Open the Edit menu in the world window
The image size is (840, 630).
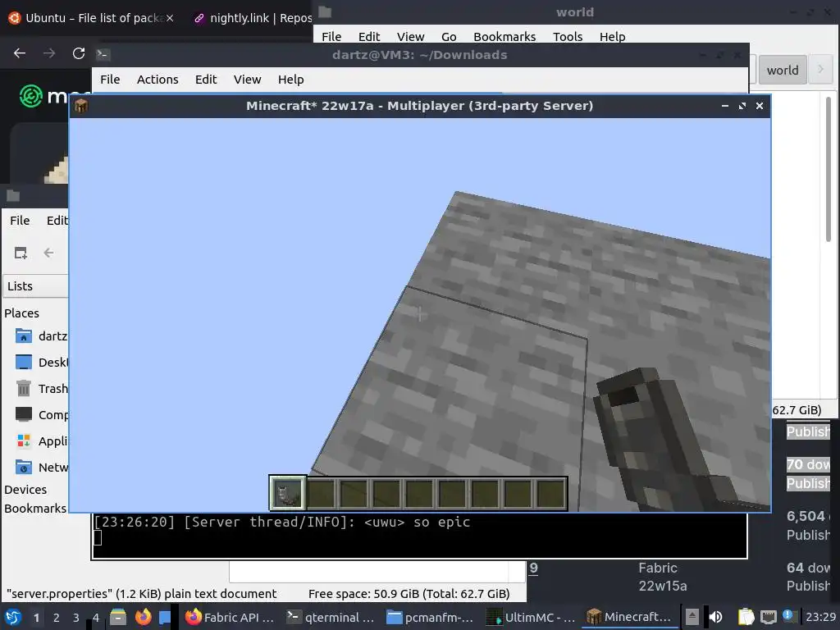[369, 36]
